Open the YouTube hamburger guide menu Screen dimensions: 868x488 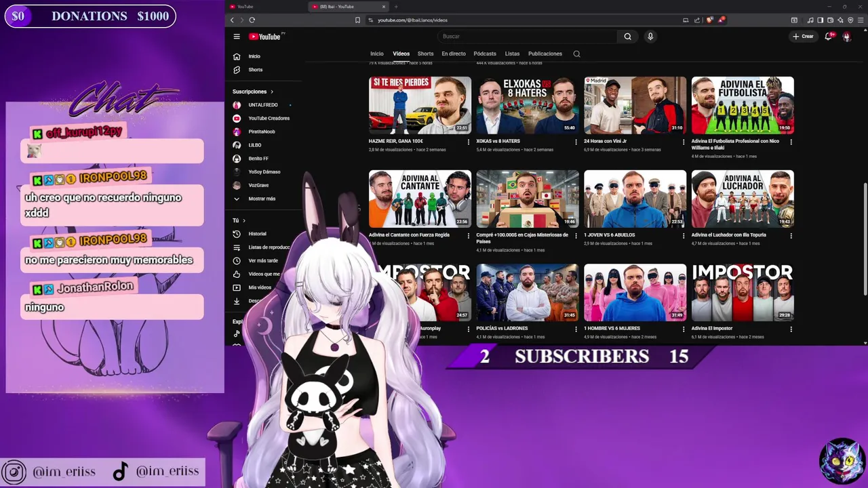pos(237,37)
